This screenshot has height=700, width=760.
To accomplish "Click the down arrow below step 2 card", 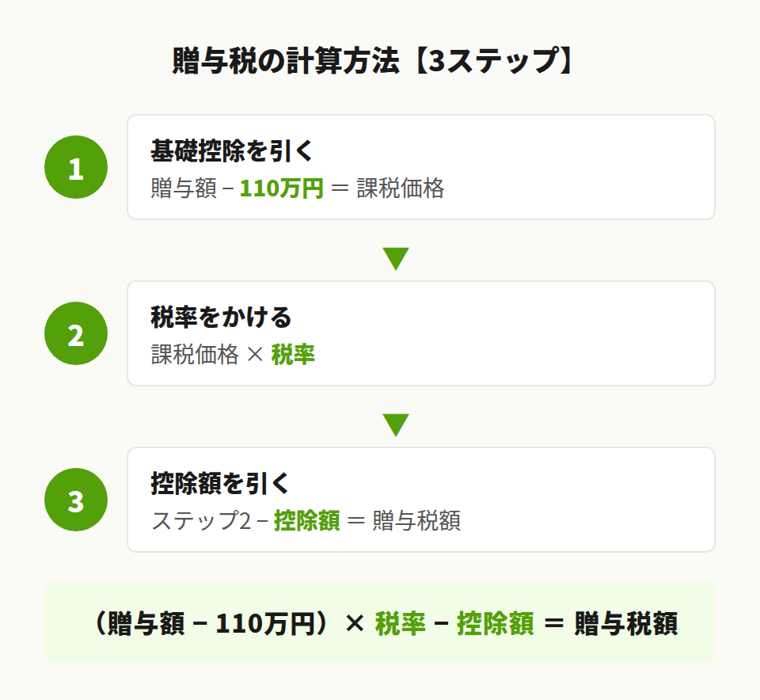I will coord(395,425).
